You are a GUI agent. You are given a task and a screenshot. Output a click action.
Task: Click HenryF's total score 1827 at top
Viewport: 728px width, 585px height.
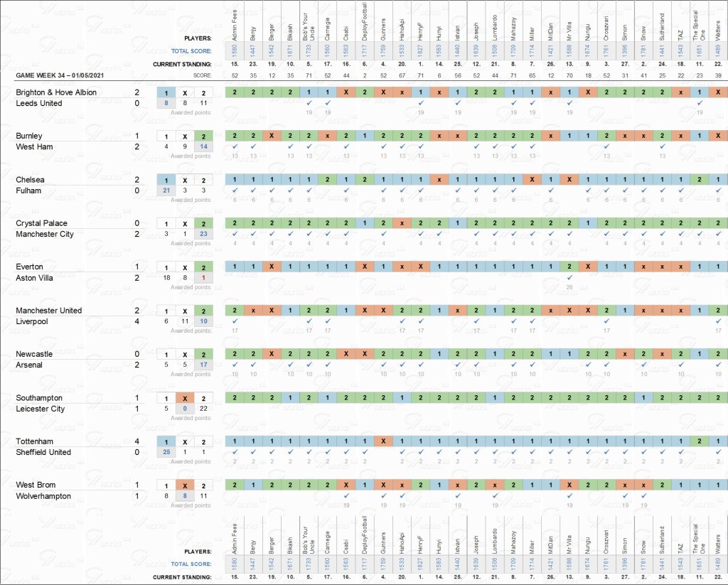pyautogui.click(x=419, y=50)
